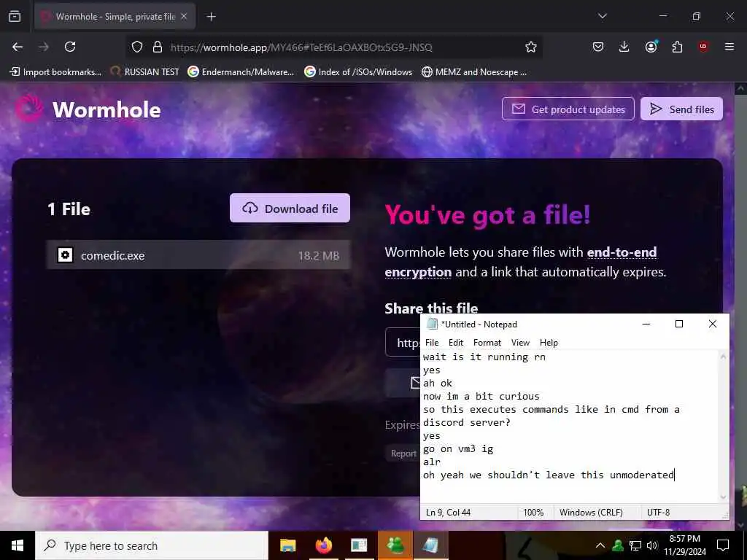The image size is (747, 560).
Task: Click the uBlock Origin toolbar icon
Action: 703,47
